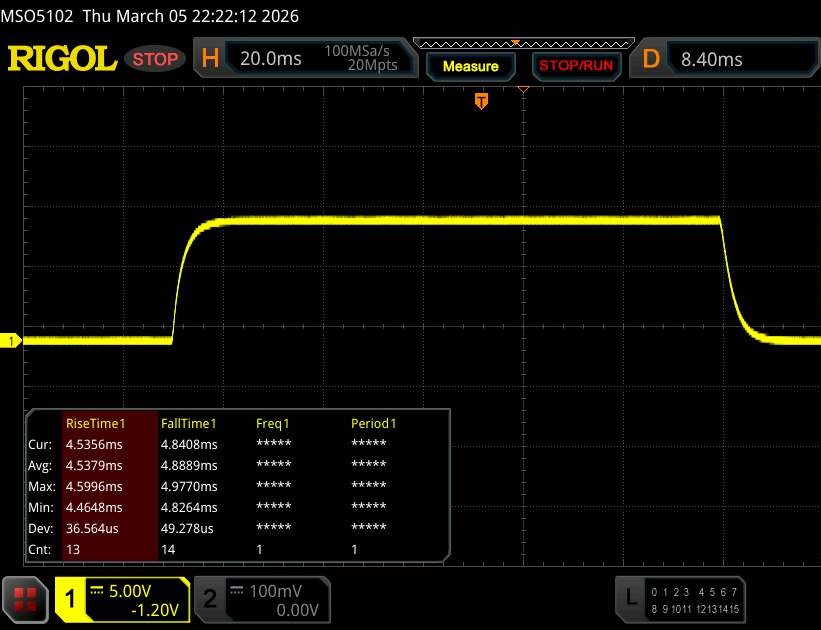The image size is (821, 630).
Task: Click the orange D delay icon
Action: click(651, 59)
